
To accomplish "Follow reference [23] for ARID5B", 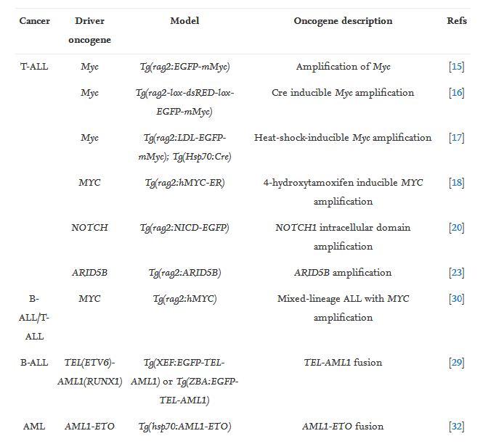I will pos(457,273).
